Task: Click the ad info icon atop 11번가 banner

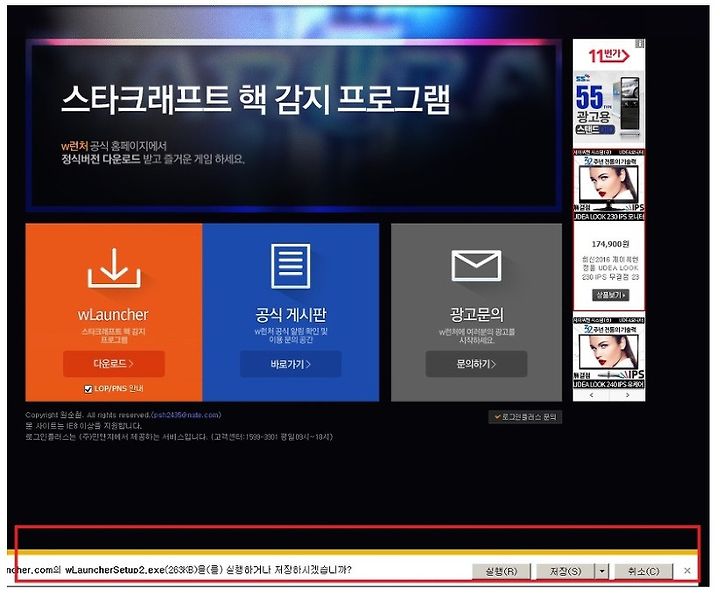Action: pos(640,44)
